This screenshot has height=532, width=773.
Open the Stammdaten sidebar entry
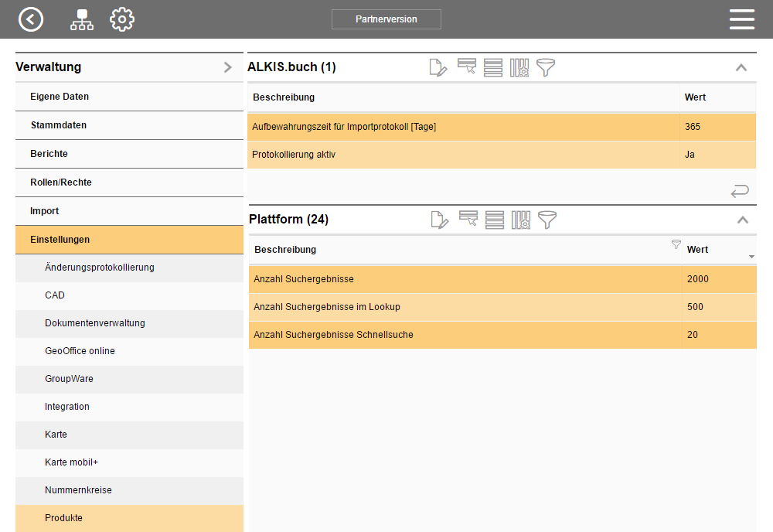[x=59, y=125]
